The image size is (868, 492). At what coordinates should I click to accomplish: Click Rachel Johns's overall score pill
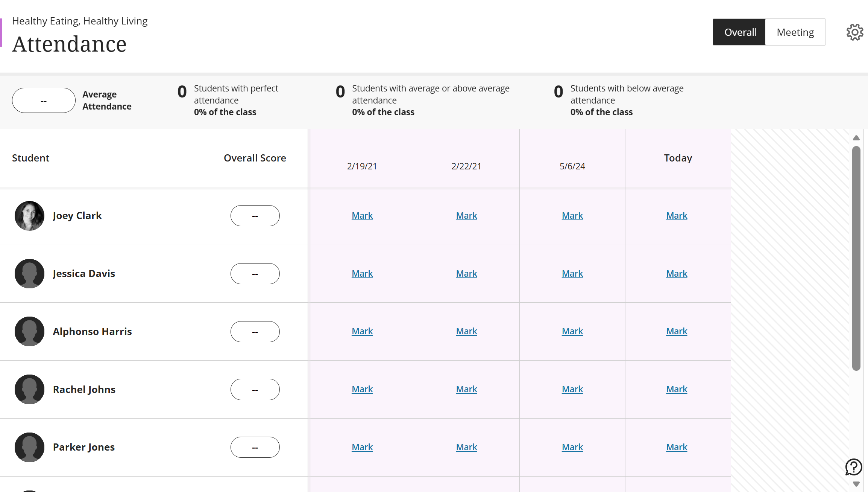click(255, 390)
